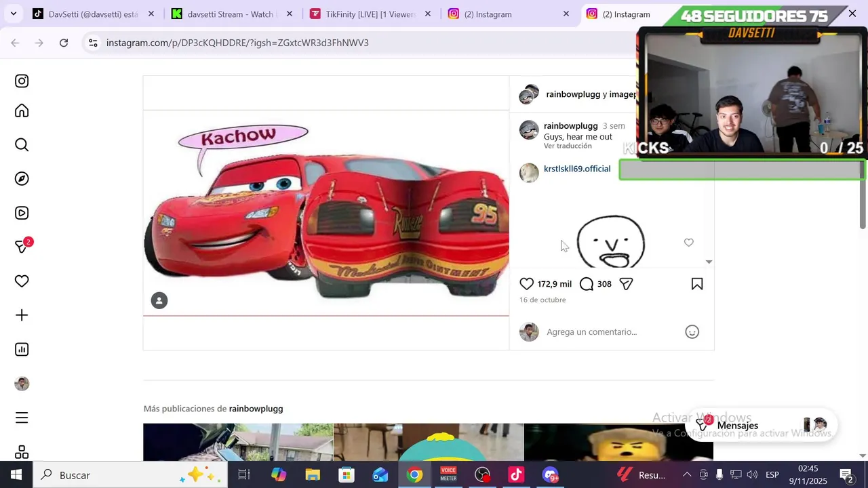The height and width of the screenshot is (488, 868).
Task: Open the dashboard chart icon in sidebar
Action: coord(22,350)
